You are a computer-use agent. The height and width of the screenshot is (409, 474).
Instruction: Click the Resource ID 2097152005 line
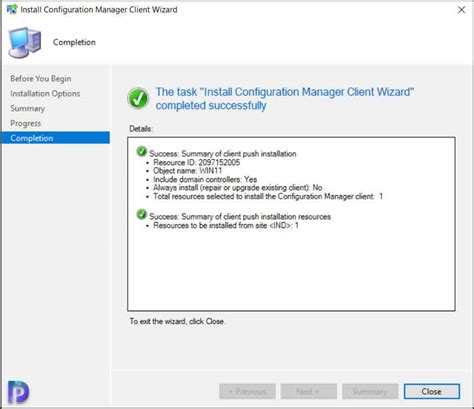pos(196,162)
